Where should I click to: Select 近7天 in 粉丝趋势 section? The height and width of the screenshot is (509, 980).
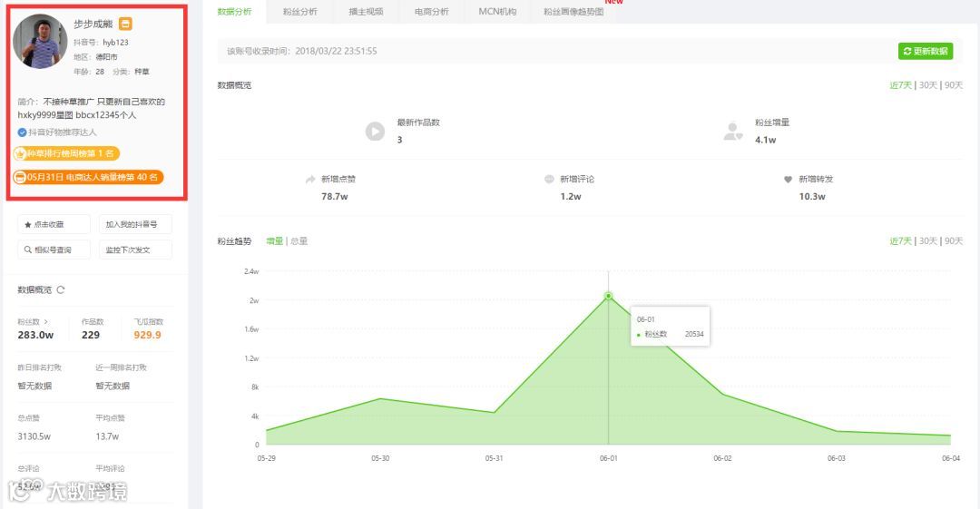(901, 240)
